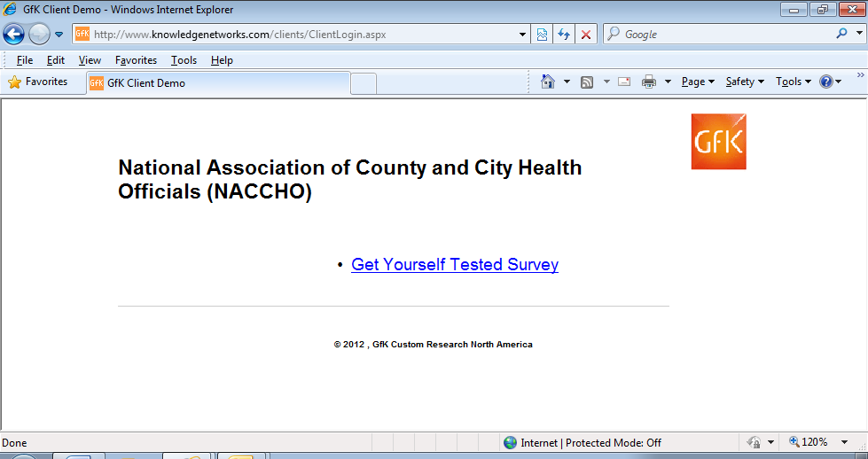Click the NACCHO page heading text
The width and height of the screenshot is (868, 459).
point(350,179)
